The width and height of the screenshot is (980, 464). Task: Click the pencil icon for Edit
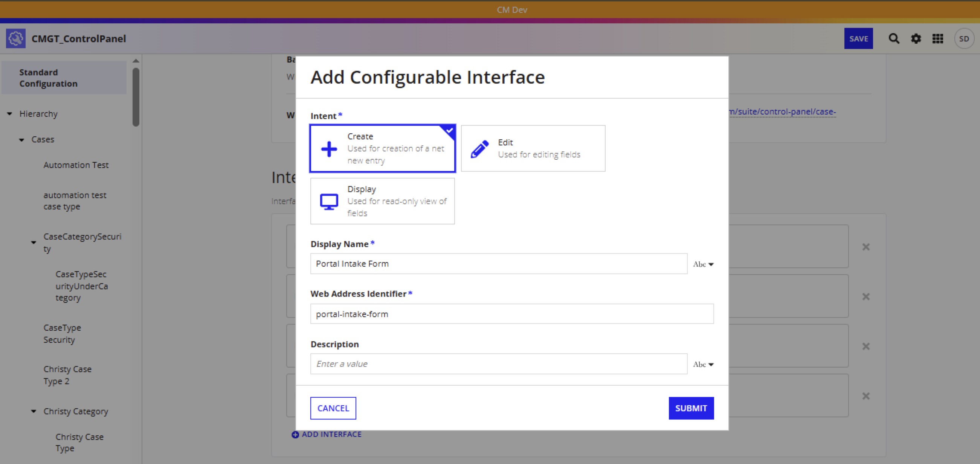(479, 149)
